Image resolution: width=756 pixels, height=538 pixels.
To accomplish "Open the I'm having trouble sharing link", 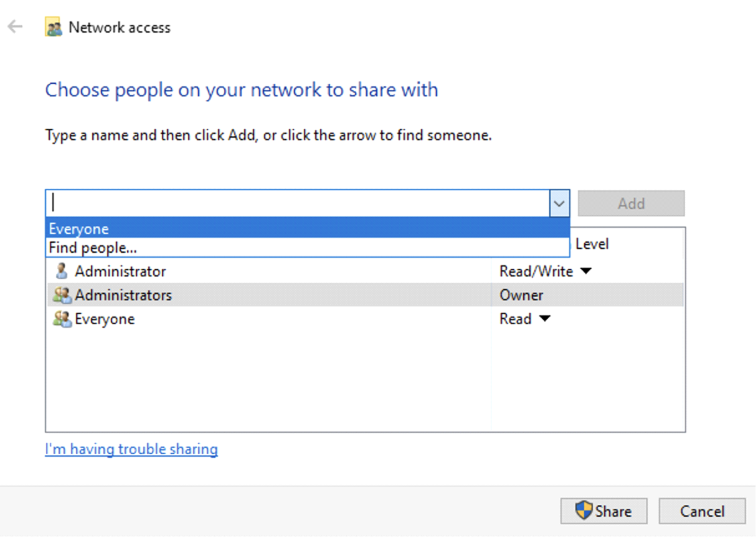I will (x=132, y=449).
